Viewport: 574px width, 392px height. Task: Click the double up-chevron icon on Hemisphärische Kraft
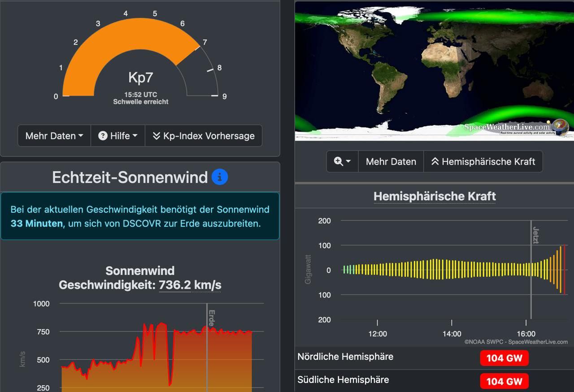coord(435,162)
